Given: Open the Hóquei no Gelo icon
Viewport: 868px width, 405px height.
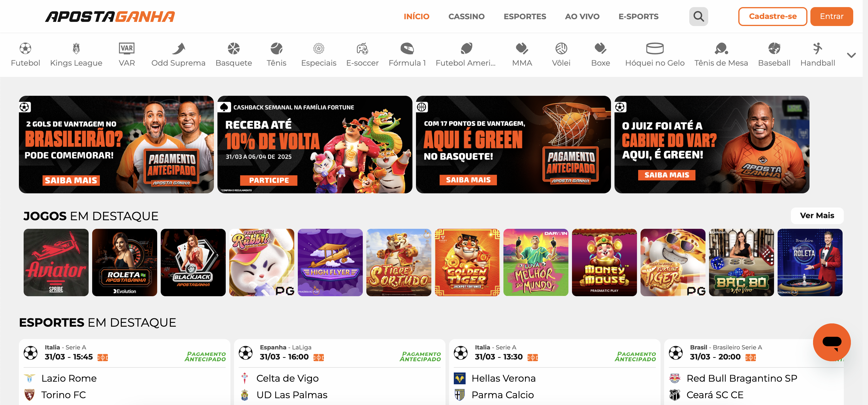Looking at the screenshot, I should click(654, 48).
